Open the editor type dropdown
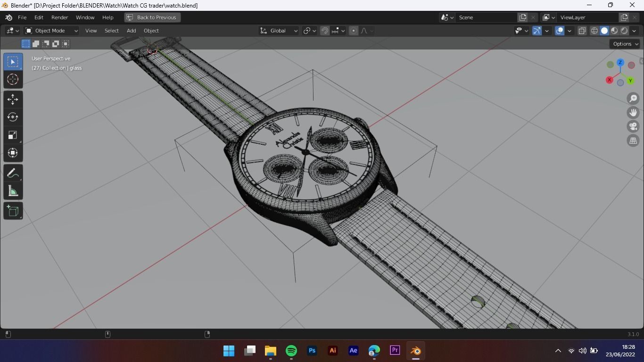This screenshot has height=362, width=644. [x=12, y=31]
